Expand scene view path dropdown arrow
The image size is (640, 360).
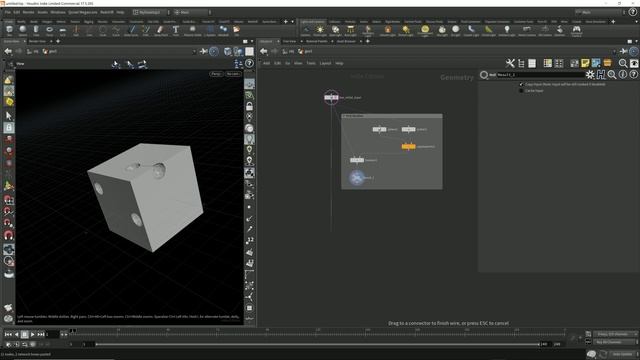click(194, 51)
